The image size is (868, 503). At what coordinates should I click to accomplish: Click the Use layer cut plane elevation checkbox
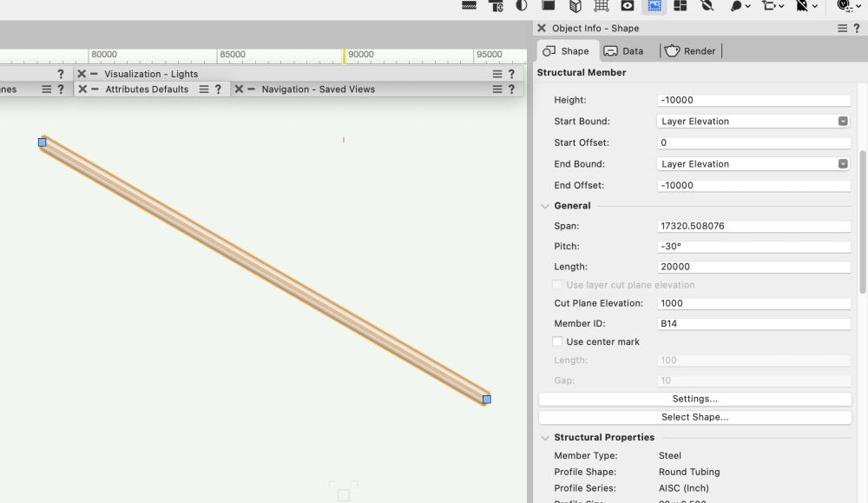click(557, 285)
